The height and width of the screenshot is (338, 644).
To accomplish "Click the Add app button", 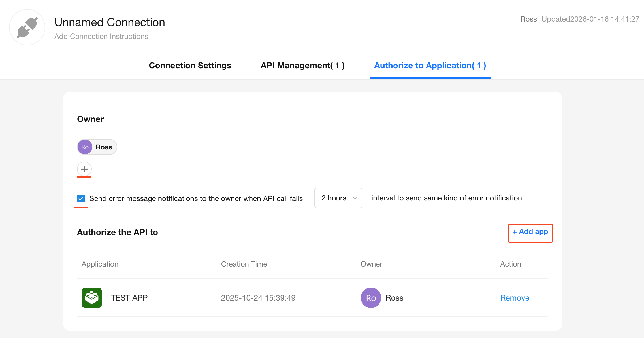I will coord(530,232).
